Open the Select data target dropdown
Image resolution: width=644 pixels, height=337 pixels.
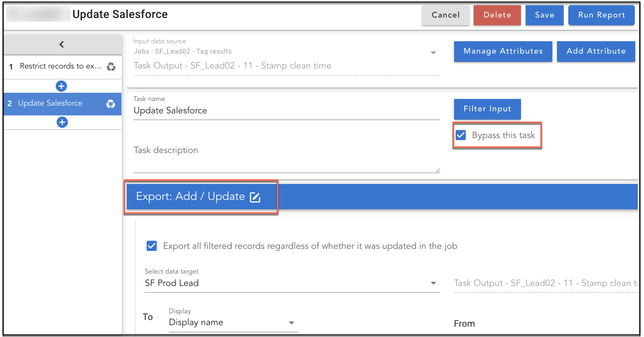(433, 283)
